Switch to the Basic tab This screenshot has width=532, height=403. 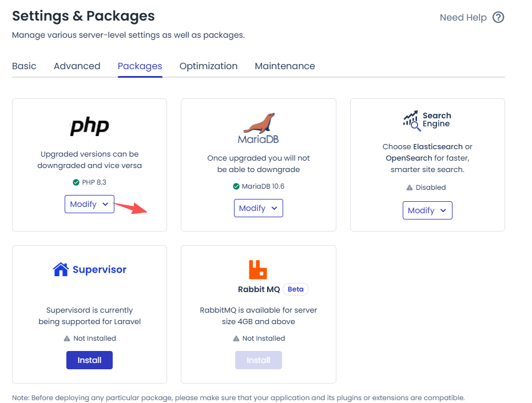click(x=24, y=66)
